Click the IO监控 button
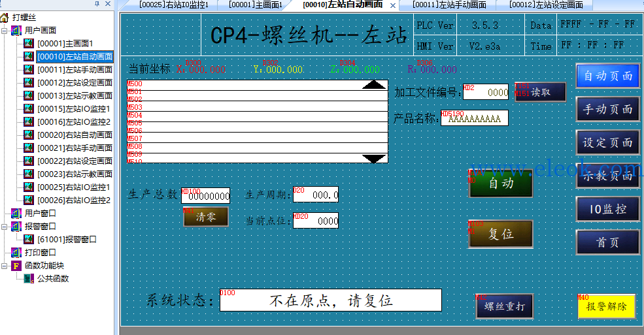644x335 pixels. coord(608,209)
